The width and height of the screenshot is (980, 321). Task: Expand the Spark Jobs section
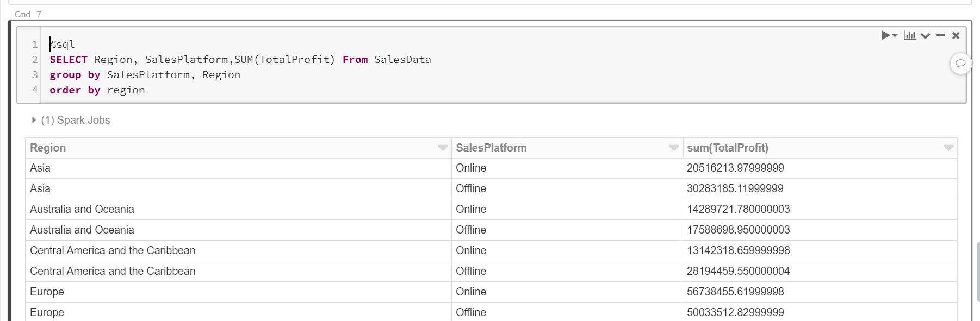pos(34,120)
